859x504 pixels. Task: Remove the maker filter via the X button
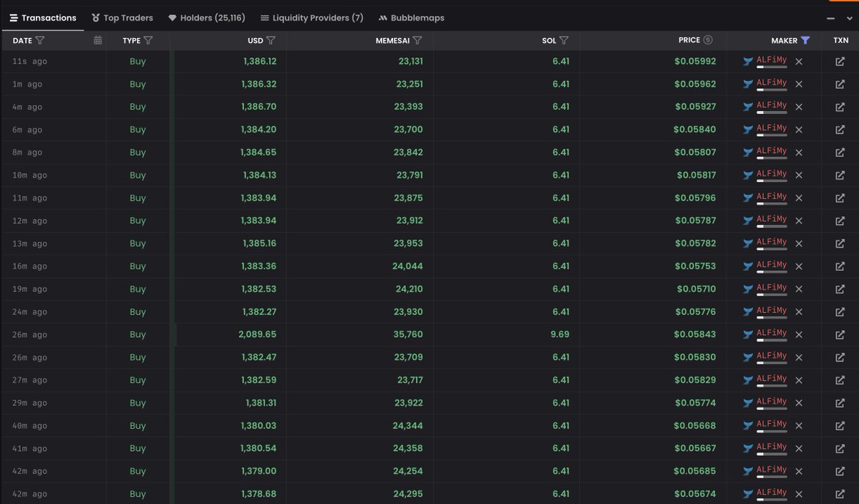[799, 62]
